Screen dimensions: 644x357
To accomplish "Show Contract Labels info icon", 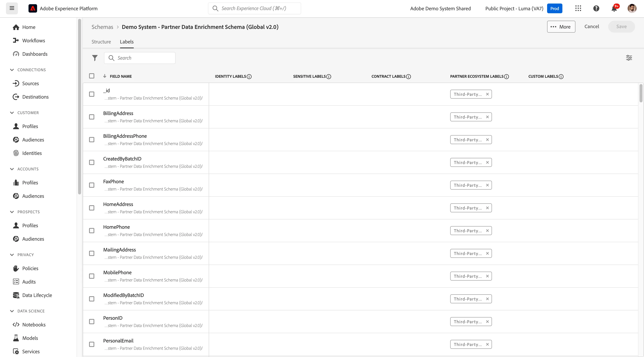I will pyautogui.click(x=408, y=77).
